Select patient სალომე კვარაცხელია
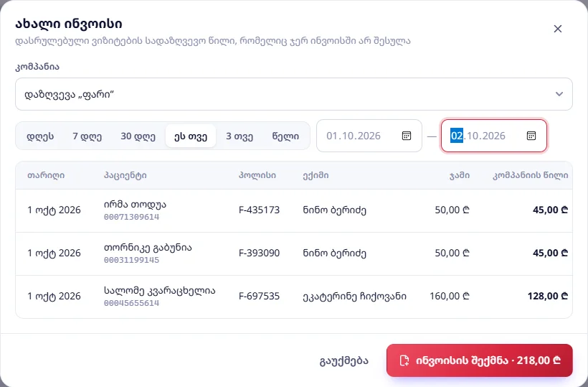The image size is (588, 387). click(x=160, y=291)
